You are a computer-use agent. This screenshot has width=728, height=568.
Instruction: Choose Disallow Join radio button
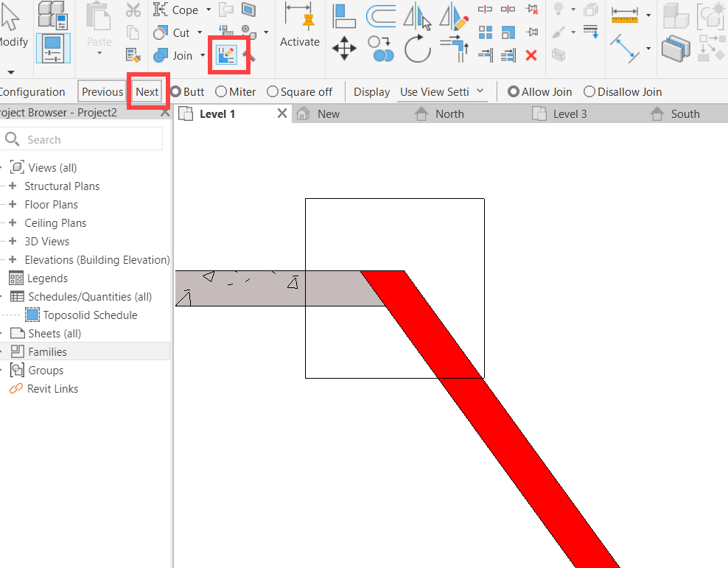click(x=589, y=92)
